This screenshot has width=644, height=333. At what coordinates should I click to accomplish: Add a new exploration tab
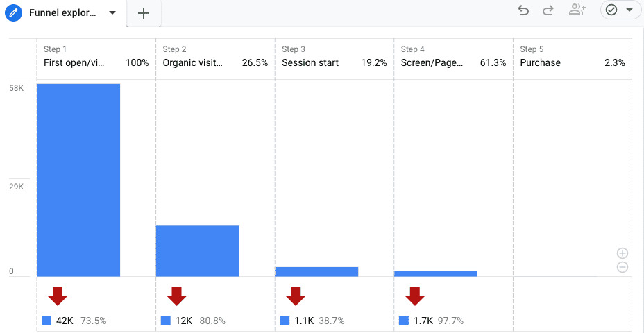click(144, 13)
